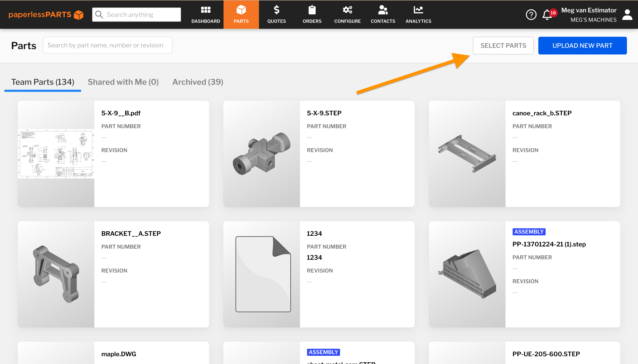638x364 pixels.
Task: View the Analytics chart icon
Action: (418, 10)
